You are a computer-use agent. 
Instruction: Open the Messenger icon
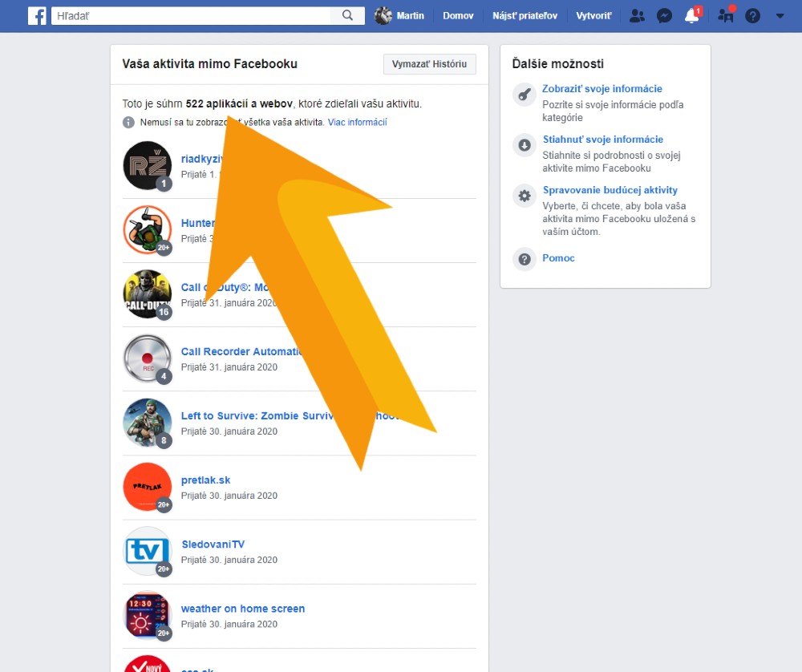pos(664,16)
